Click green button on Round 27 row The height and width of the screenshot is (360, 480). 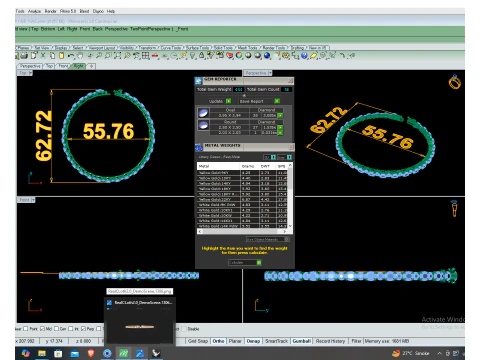click(280, 127)
